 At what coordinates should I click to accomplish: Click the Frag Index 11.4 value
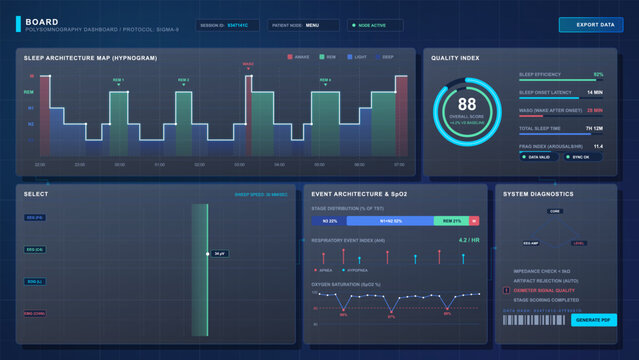tap(598, 146)
